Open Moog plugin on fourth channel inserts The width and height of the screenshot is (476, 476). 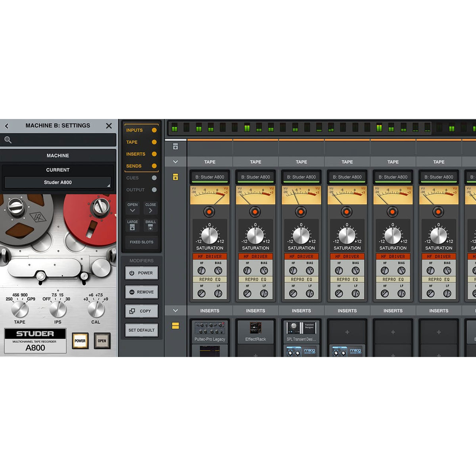point(347,351)
